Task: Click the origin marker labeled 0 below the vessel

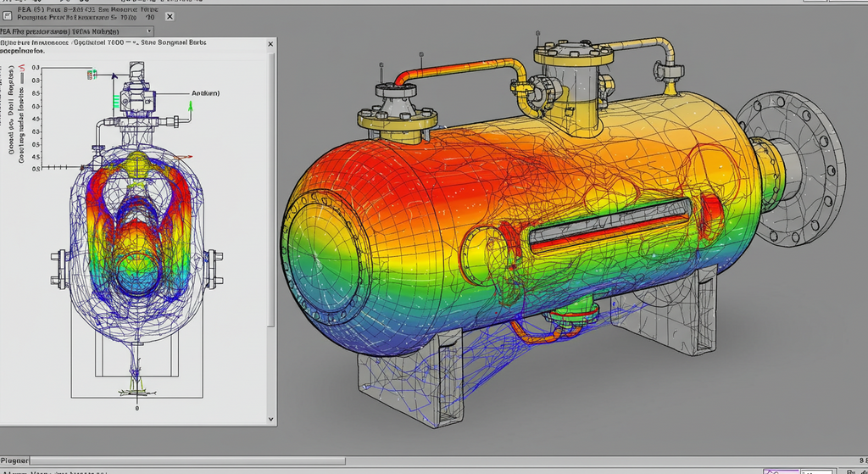Action: point(137,407)
